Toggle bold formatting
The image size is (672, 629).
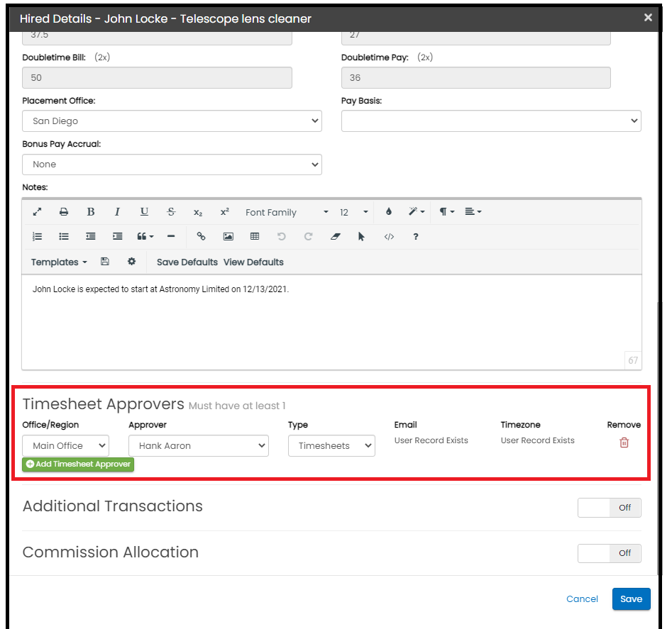tap(90, 212)
